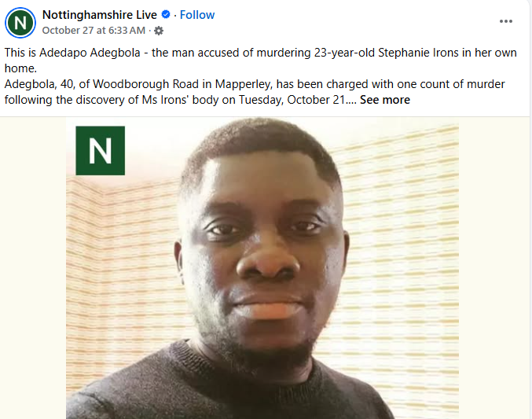
Task: Open the three-dot post options menu
Action: tap(506, 20)
